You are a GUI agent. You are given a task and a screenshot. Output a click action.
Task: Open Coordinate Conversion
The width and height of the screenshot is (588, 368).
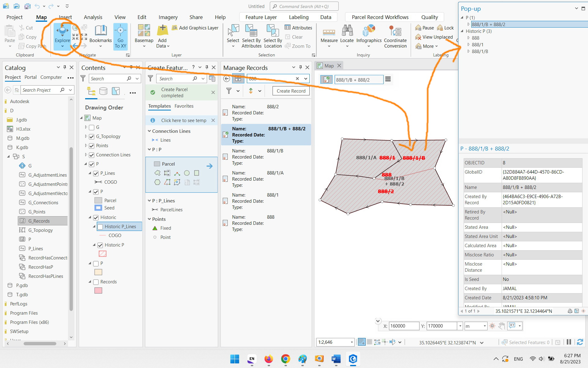[395, 35]
